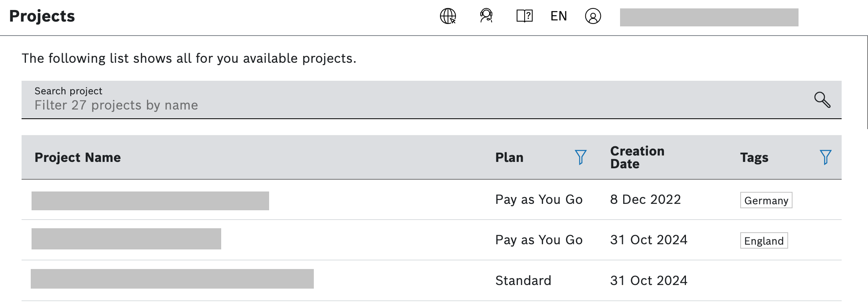Click the Germany tag
Screen dimensions: 868x307
(766, 200)
